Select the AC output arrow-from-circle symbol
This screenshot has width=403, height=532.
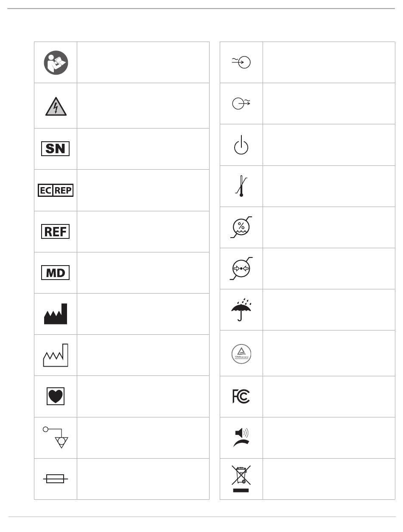(241, 104)
